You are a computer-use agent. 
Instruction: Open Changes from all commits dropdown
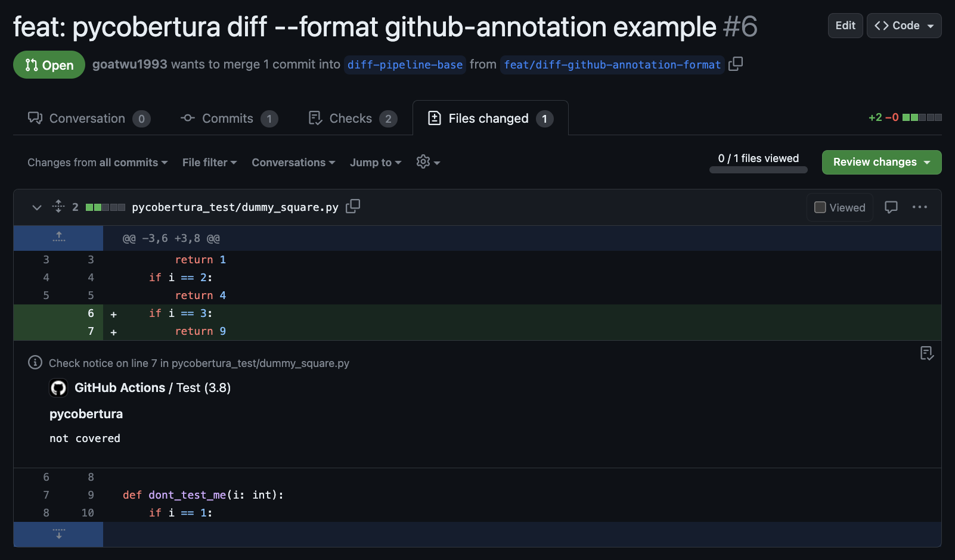(98, 162)
